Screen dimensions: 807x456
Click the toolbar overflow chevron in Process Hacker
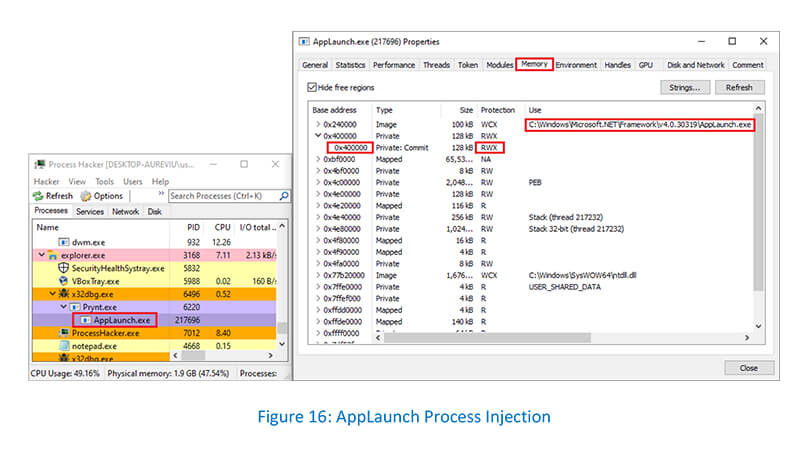(x=161, y=194)
